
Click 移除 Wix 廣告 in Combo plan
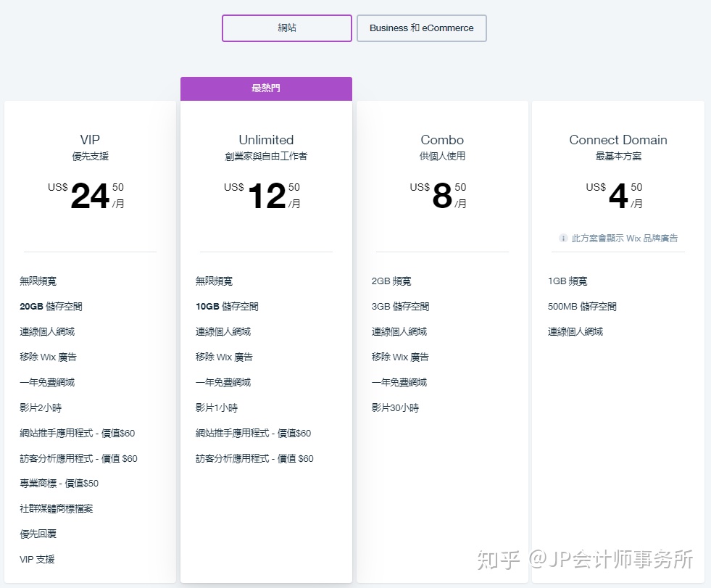tap(400, 357)
